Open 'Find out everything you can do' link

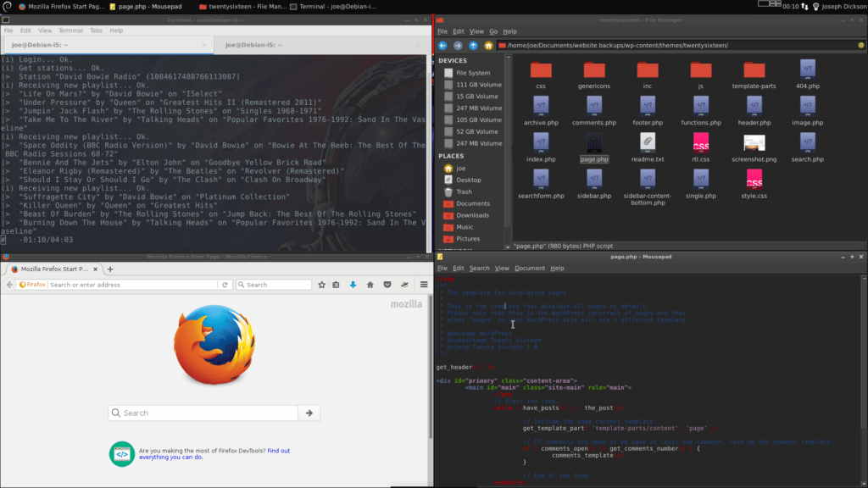pos(214,454)
